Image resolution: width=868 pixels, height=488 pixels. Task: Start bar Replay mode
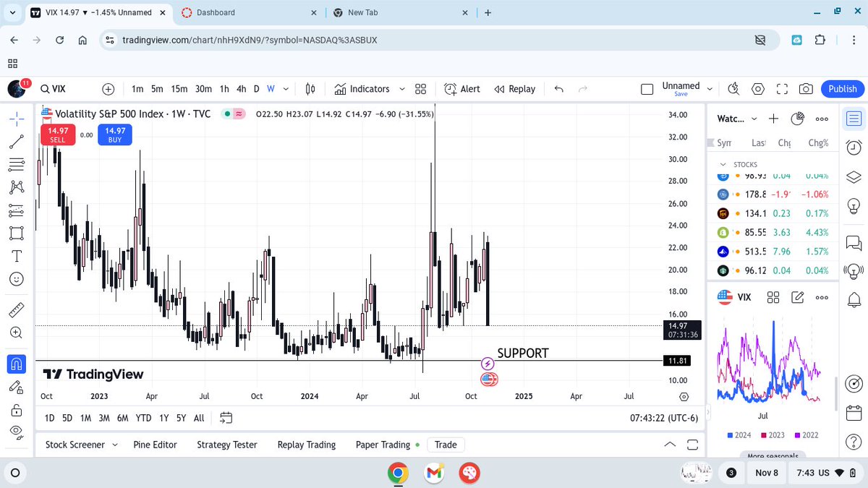[515, 89]
